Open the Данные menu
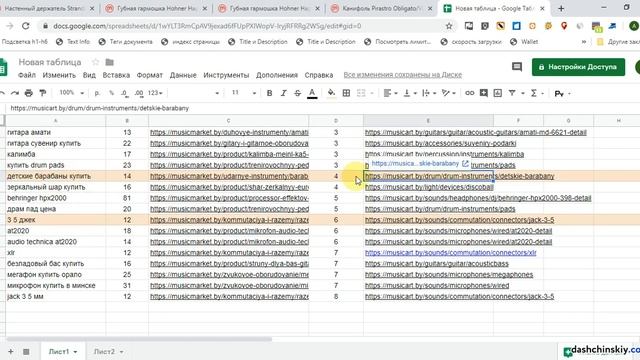Viewport: 640px width, 360px height. (x=183, y=75)
